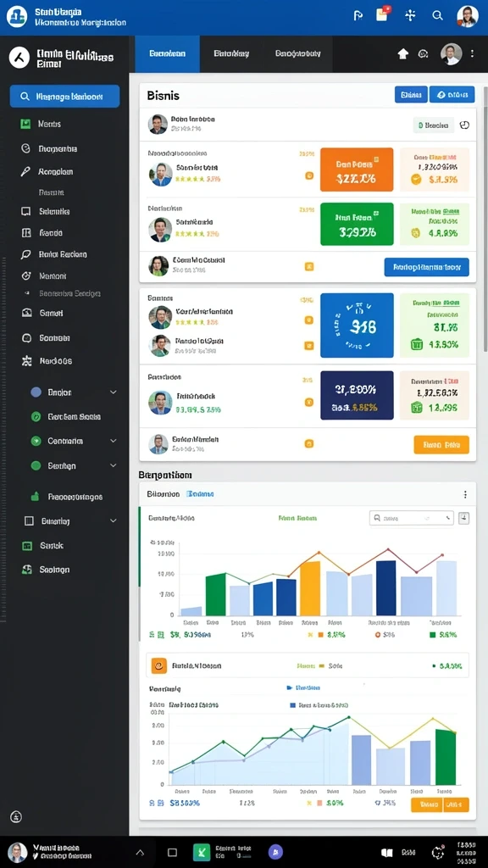488x868 pixels.
Task: Click the orange square icon above the line chart
Action: [x=158, y=666]
